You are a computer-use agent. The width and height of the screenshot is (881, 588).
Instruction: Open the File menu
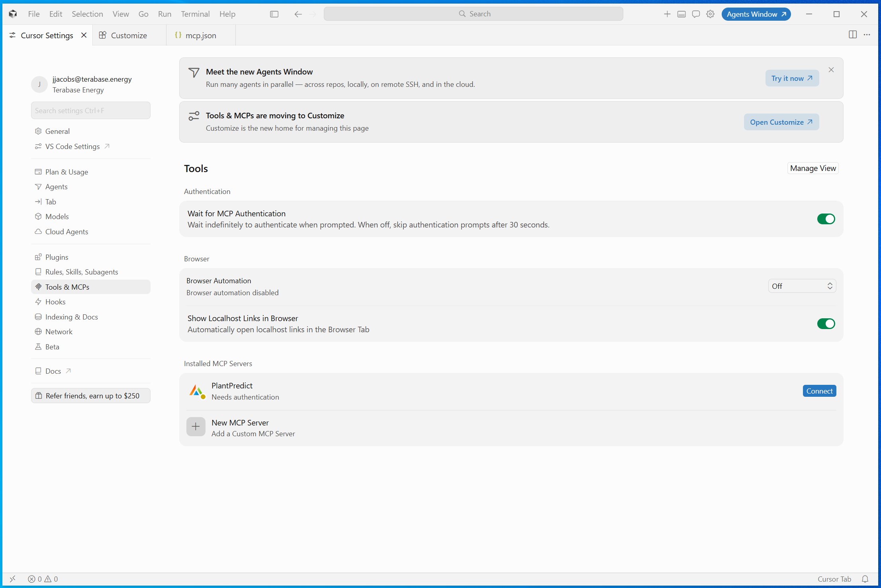[33, 14]
